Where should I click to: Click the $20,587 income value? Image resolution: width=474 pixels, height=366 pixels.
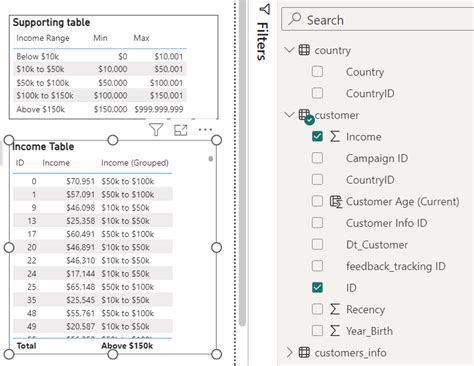coord(80,326)
